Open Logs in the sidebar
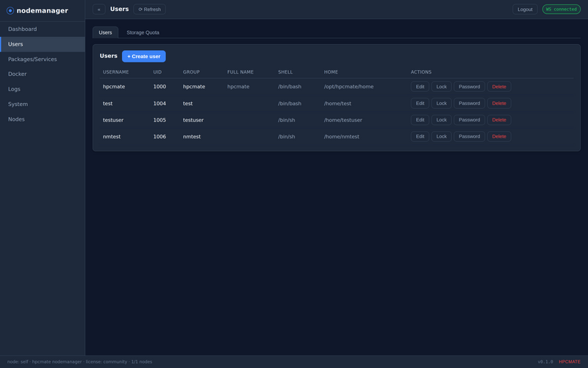588x368 pixels. (43, 89)
